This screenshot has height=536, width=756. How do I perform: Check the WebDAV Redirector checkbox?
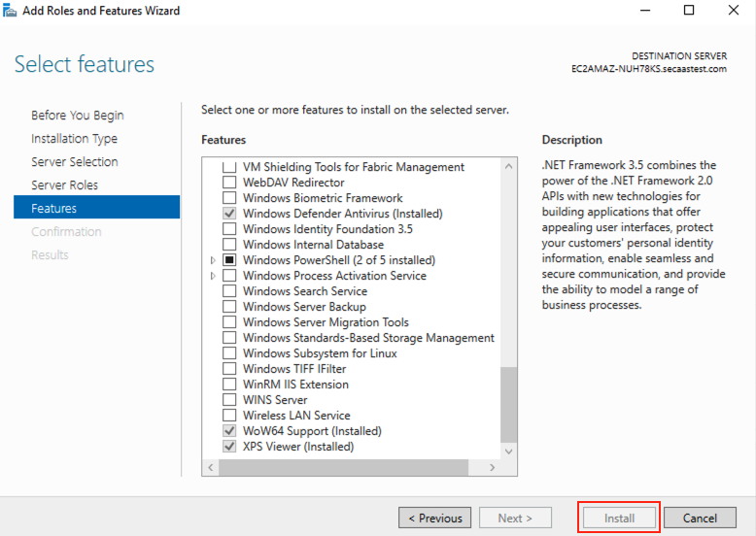point(229,183)
